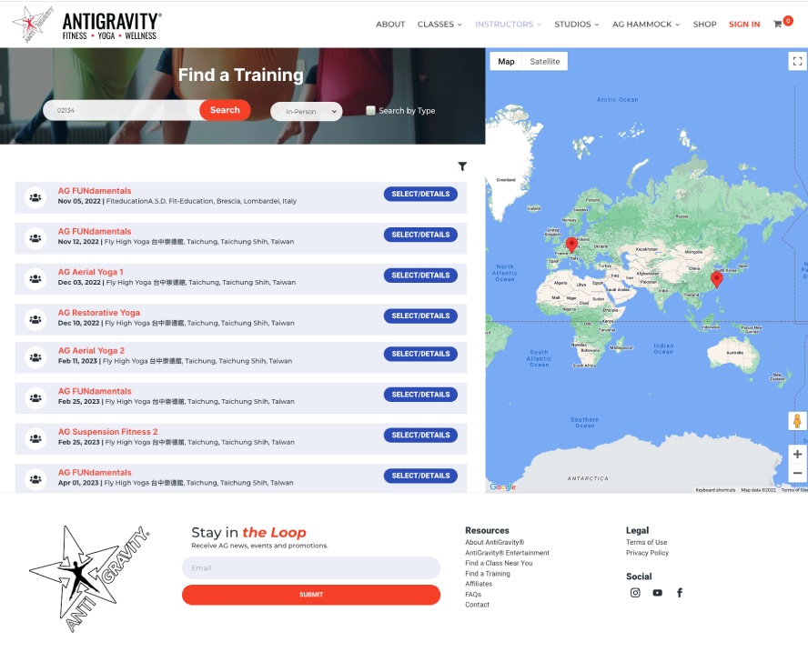The image size is (808, 672).
Task: Open About AntiGravity® footer link
Action: pyautogui.click(x=494, y=542)
